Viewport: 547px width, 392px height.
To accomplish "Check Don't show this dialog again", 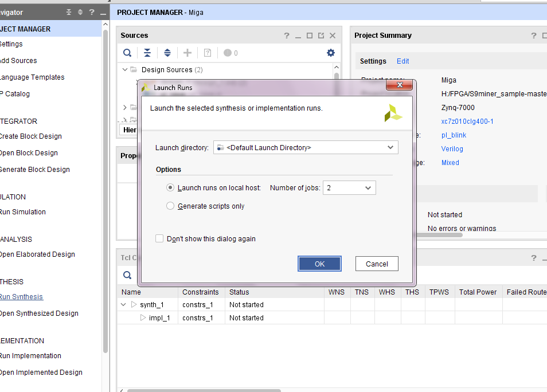I will 159,238.
